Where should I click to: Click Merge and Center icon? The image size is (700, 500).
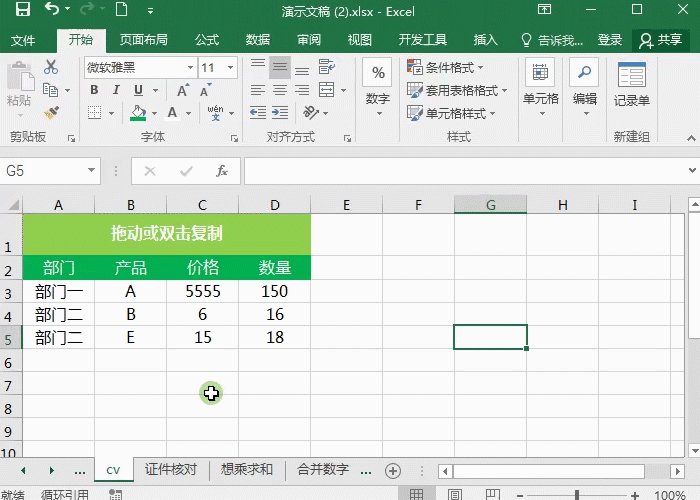pyautogui.click(x=327, y=90)
